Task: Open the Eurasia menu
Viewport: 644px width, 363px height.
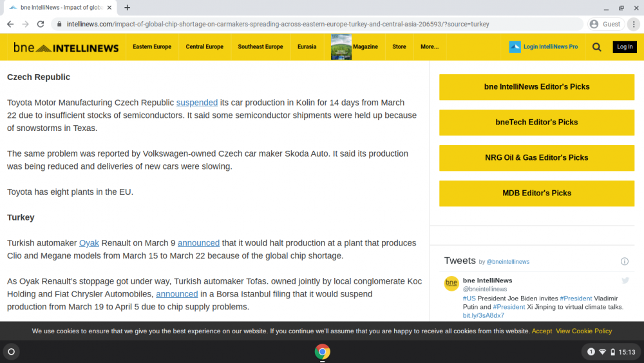Action: 307,47
